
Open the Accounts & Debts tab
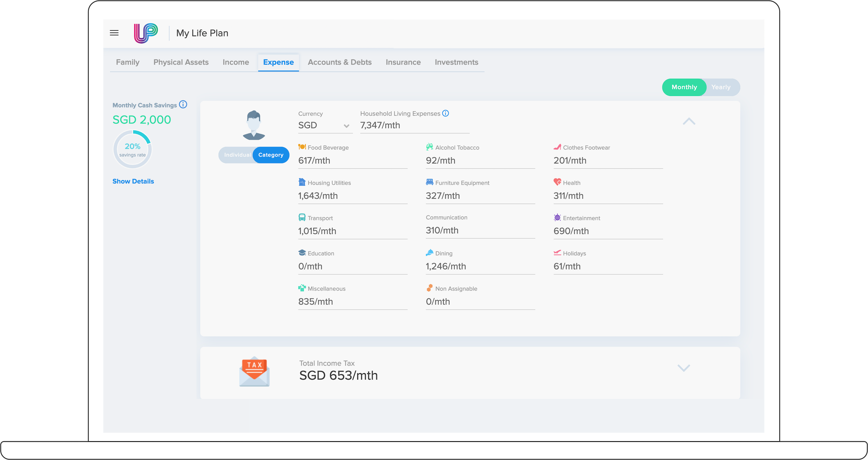340,62
